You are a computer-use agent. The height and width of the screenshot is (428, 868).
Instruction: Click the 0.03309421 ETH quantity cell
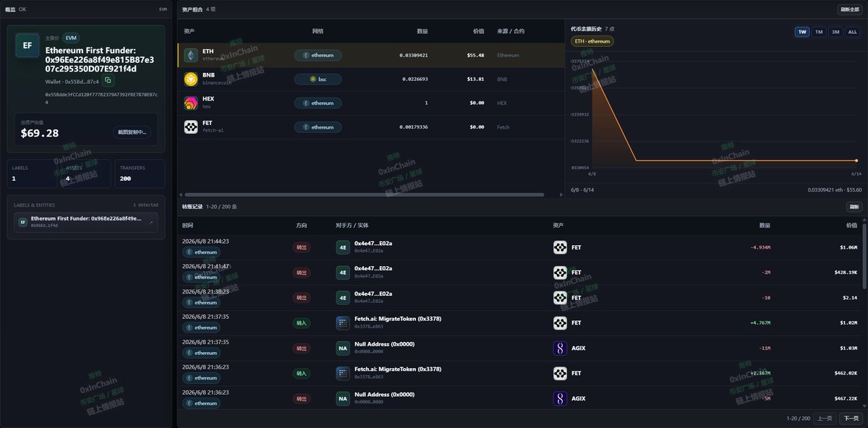[x=414, y=55]
